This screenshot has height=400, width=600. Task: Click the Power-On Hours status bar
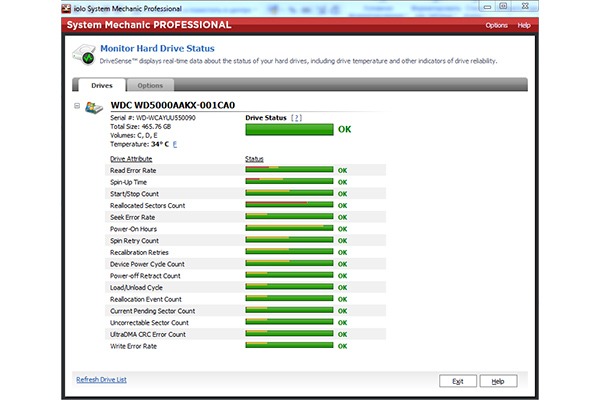[x=289, y=228]
